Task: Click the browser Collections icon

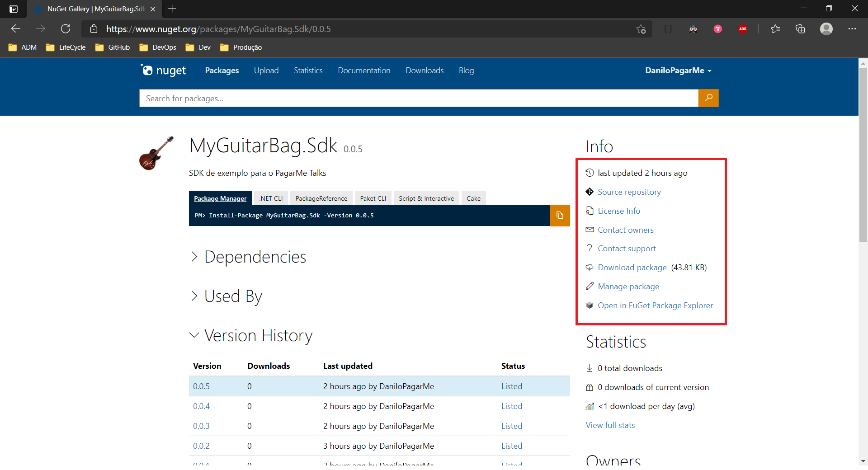Action: pos(800,28)
